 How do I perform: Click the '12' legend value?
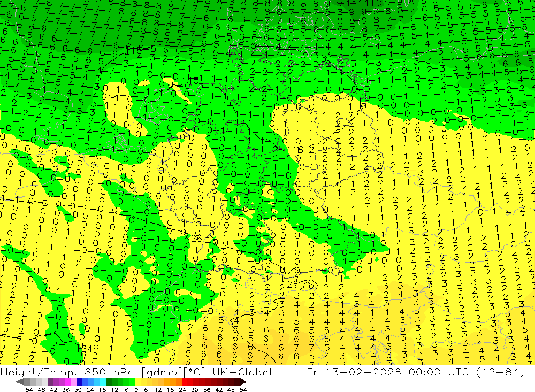[x=158, y=390]
